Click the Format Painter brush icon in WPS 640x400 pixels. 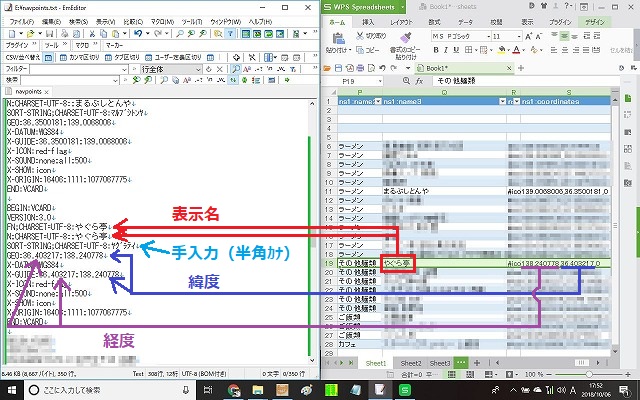click(405, 38)
